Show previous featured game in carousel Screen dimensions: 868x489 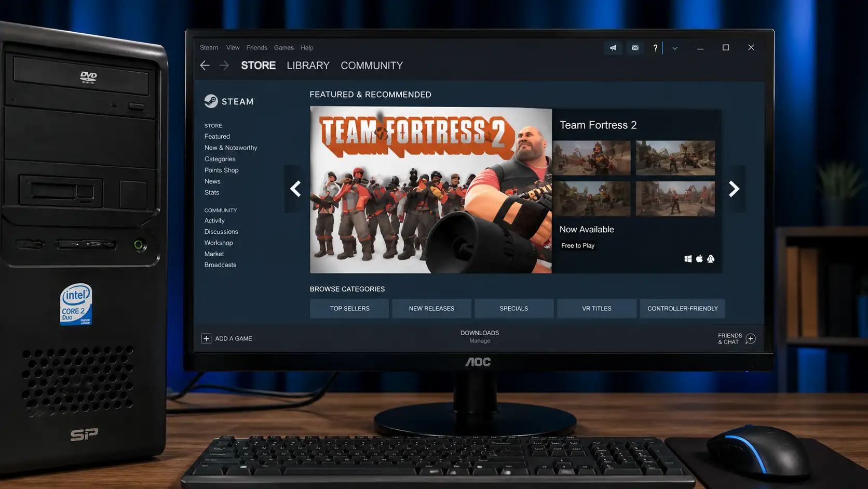click(295, 189)
